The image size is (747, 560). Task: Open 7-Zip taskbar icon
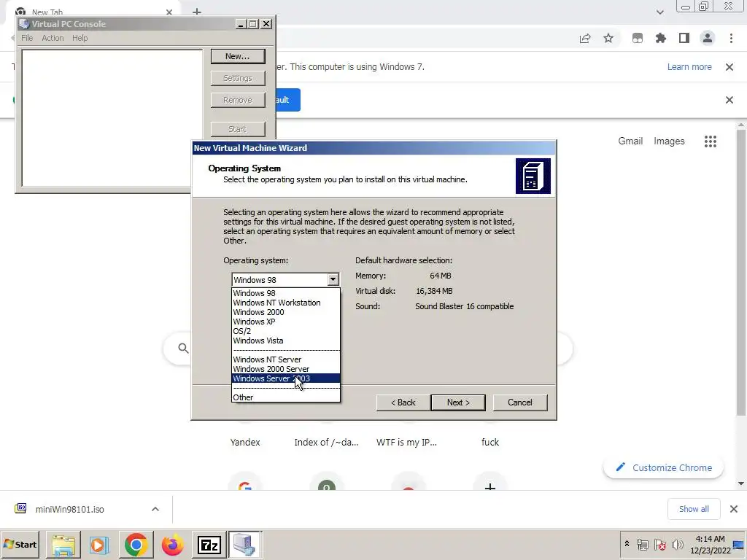(209, 544)
